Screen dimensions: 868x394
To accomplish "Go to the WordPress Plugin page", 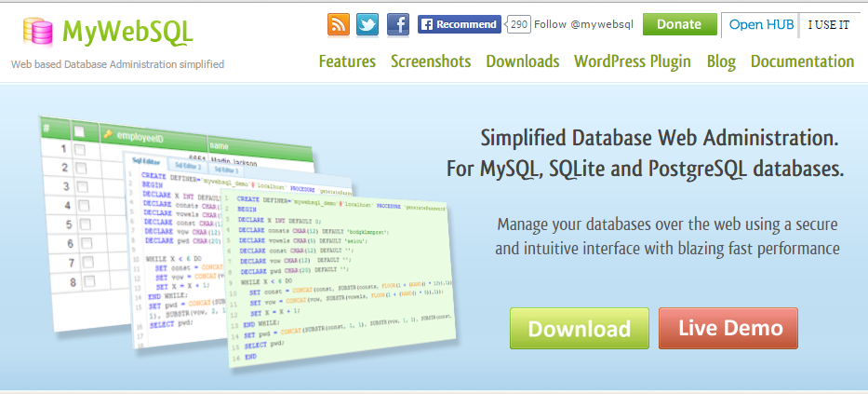I will [633, 61].
